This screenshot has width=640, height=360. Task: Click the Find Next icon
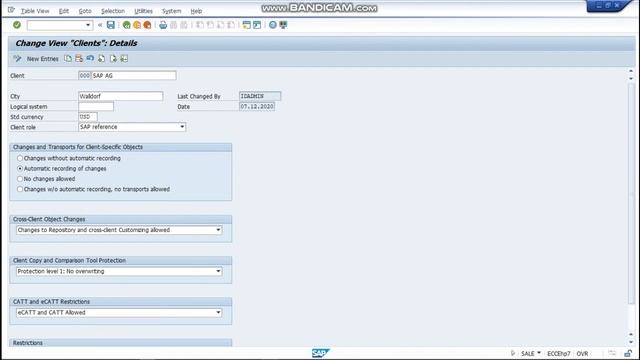click(x=184, y=25)
